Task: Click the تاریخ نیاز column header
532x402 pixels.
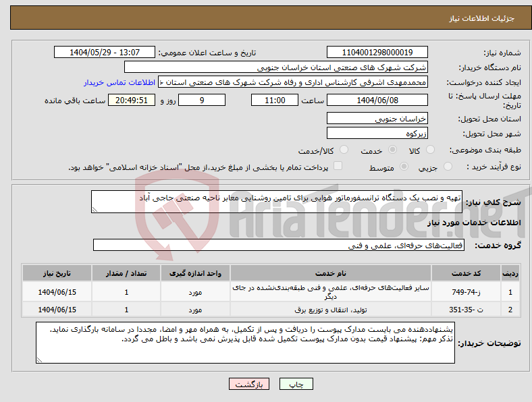Action: [x=57, y=273]
